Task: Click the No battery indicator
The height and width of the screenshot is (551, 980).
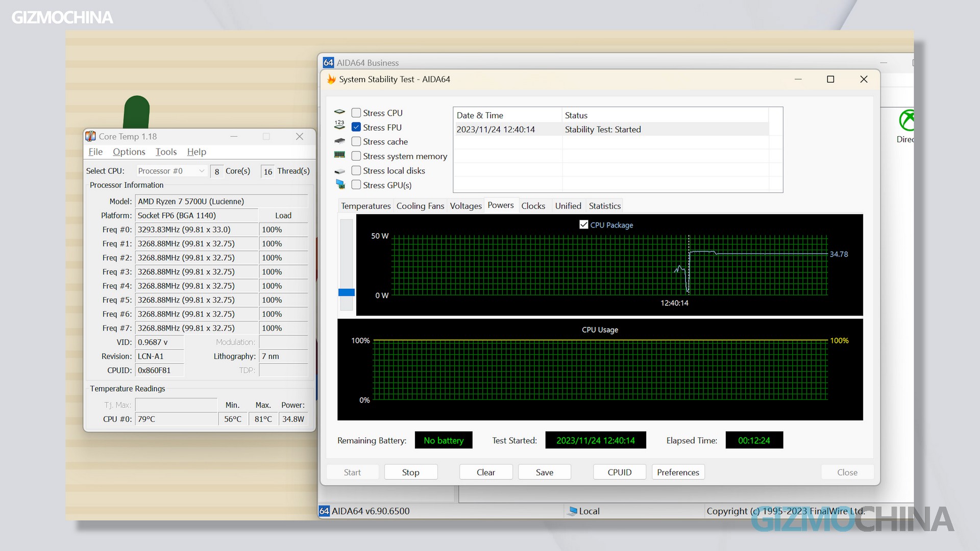Action: tap(444, 440)
